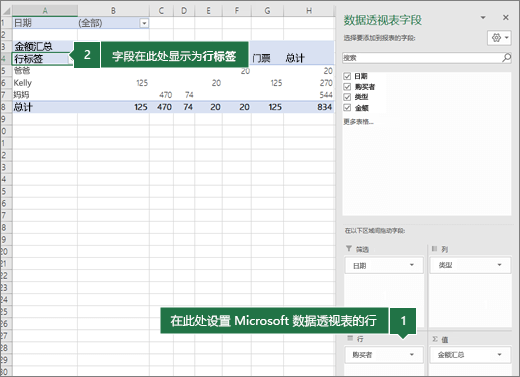This screenshot has width=520, height=377.
Task: Open the pane options arrow beside the title
Action: [483, 17]
